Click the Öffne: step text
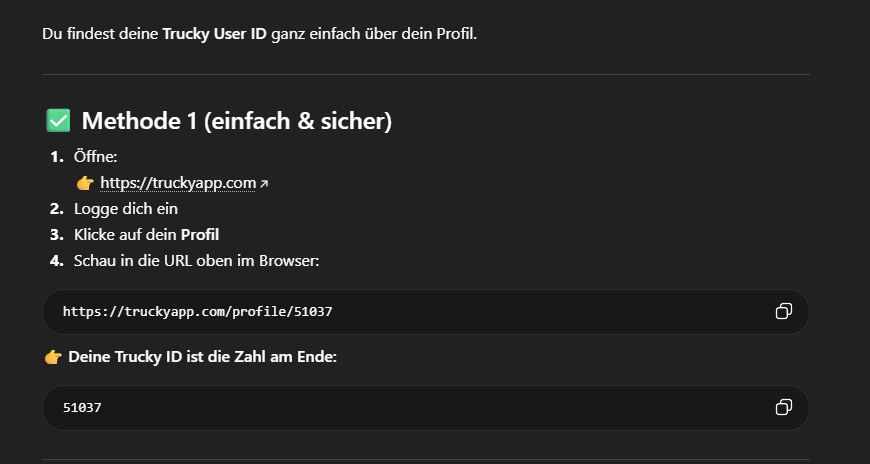Viewport: 870px width, 464px height. (96, 157)
